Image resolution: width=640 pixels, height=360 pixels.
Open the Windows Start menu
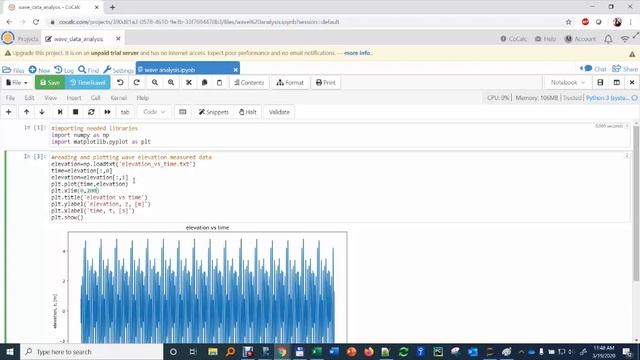[10, 352]
